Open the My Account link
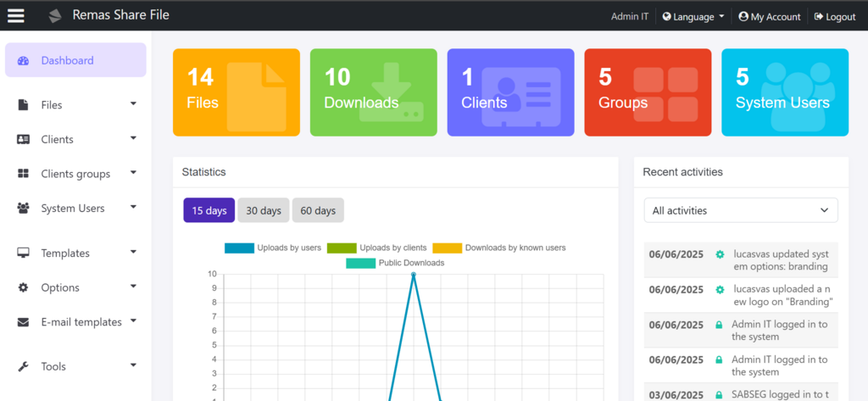868x401 pixels. point(769,16)
